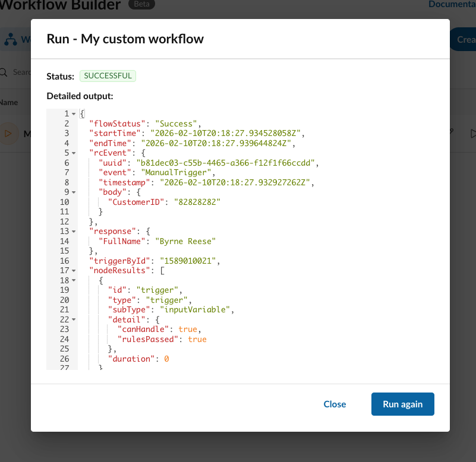Viewport: 476px width, 462px height.
Task: Click the SUCCESSFUL status badge
Action: [x=108, y=75]
